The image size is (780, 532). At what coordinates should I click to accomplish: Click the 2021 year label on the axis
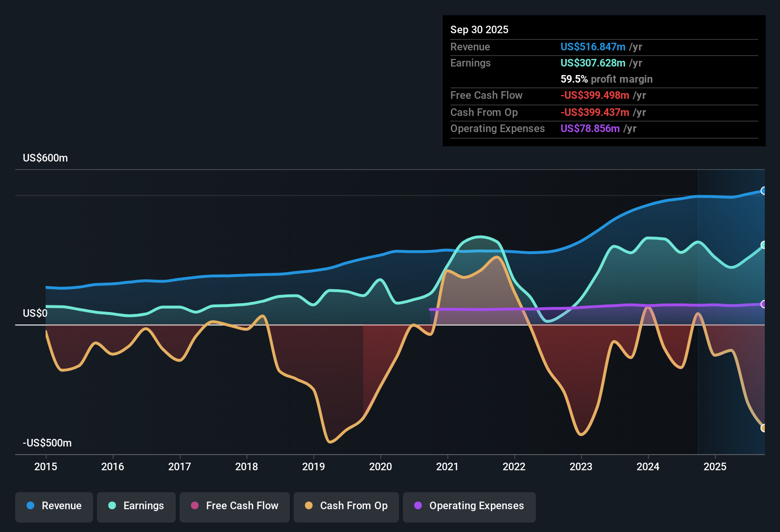coord(447,467)
